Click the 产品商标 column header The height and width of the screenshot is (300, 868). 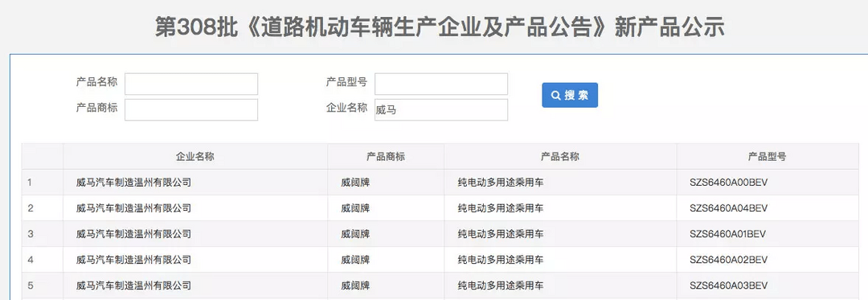coord(386,157)
